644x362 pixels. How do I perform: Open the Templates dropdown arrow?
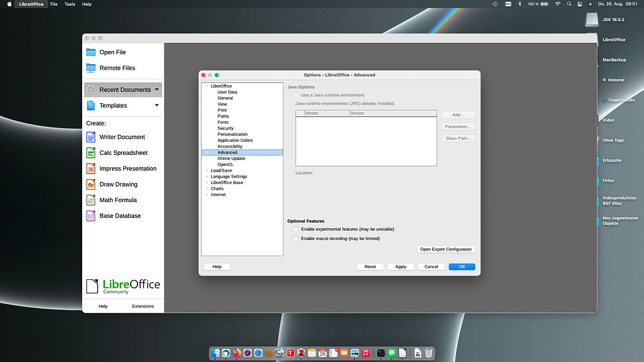click(x=156, y=106)
